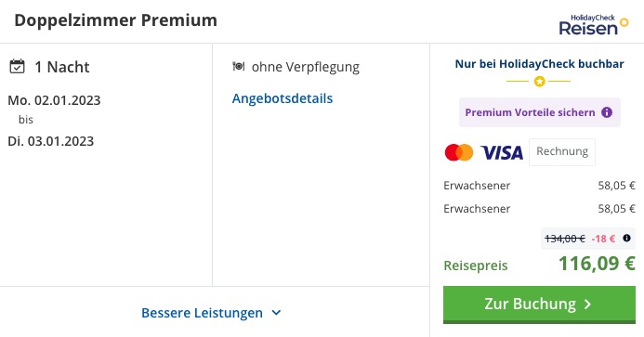Click the HolidayCheck Reisen logo
The width and height of the screenshot is (644, 337).
(594, 25)
